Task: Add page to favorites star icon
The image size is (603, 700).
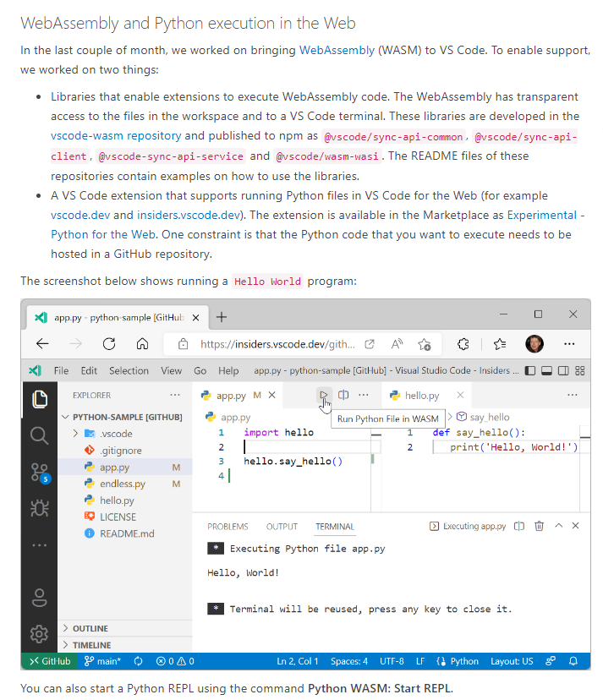Action: (425, 344)
